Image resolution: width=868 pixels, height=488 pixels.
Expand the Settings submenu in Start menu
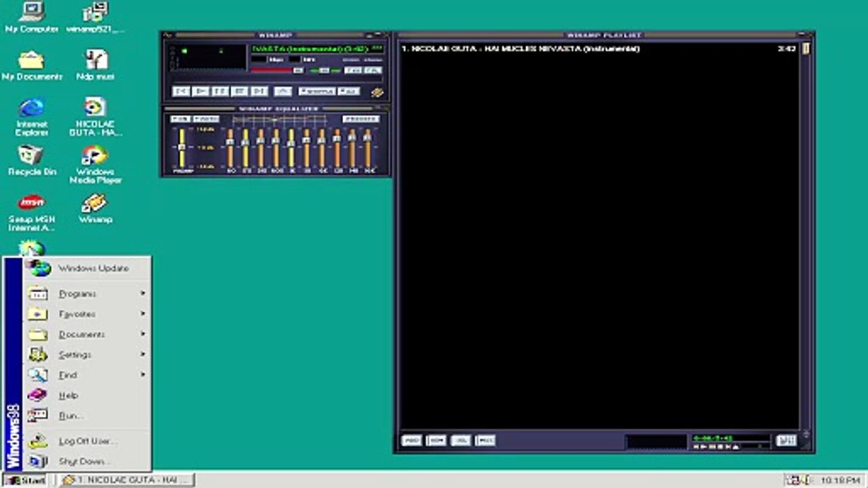point(87,355)
